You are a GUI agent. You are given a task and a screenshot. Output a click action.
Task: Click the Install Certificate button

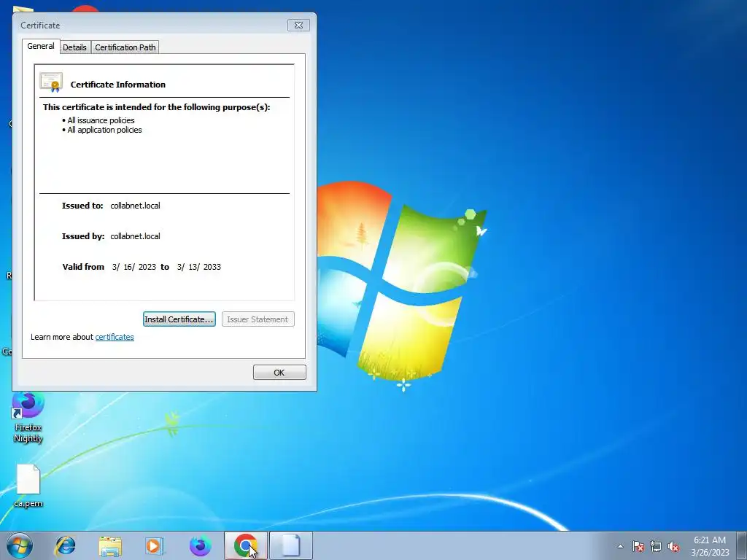click(179, 319)
